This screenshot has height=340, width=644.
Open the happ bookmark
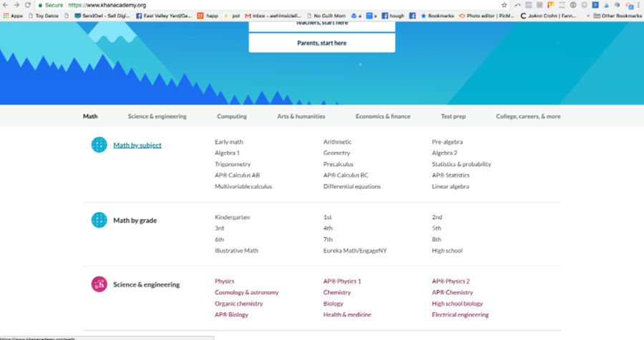[x=208, y=16]
